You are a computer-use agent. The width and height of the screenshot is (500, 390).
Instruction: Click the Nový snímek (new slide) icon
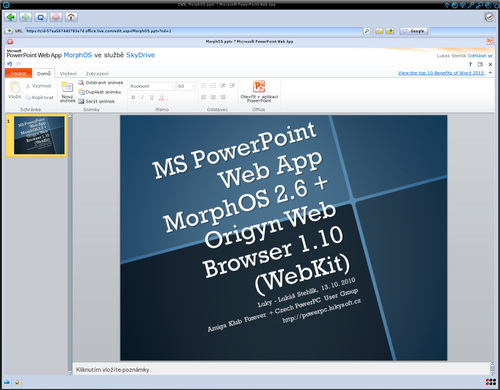67,87
